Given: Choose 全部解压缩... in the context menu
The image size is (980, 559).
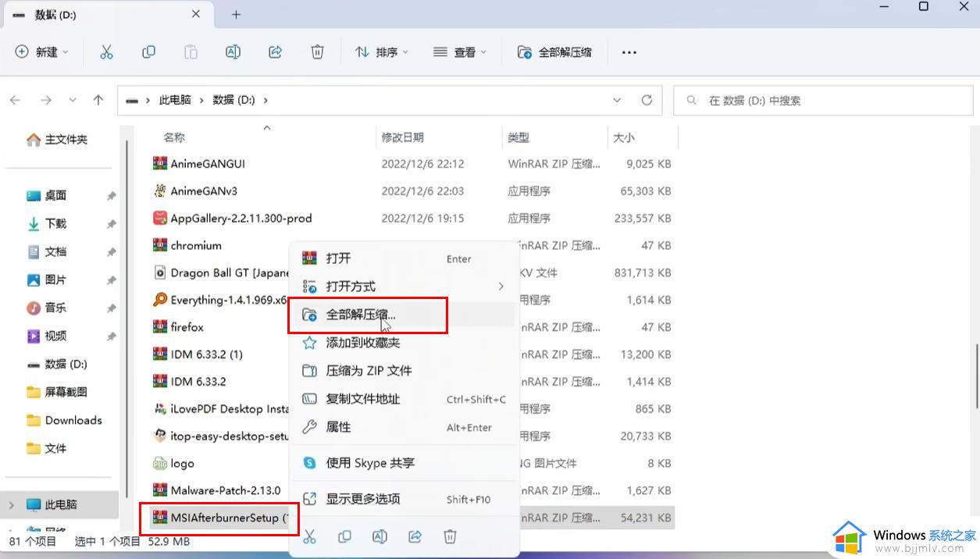Looking at the screenshot, I should click(402, 315).
